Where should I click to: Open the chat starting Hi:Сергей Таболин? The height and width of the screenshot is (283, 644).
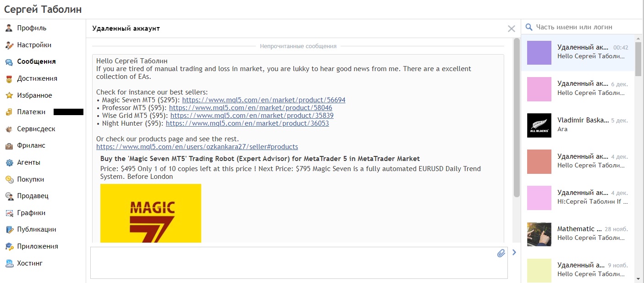click(x=578, y=198)
